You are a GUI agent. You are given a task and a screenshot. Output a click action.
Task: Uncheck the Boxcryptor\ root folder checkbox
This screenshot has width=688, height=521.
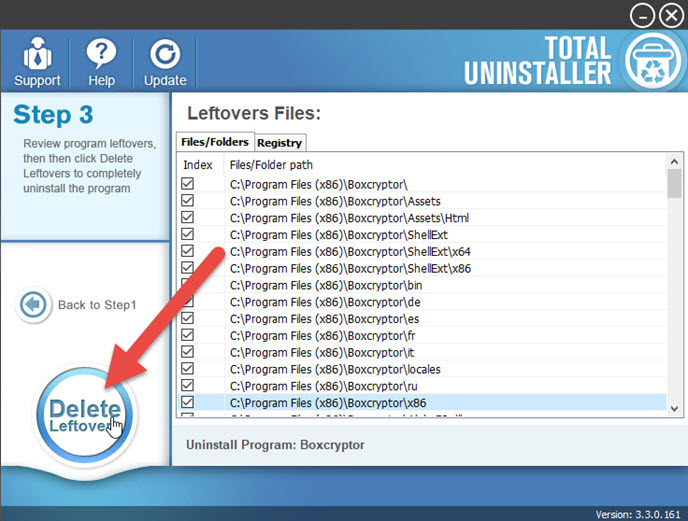187,183
